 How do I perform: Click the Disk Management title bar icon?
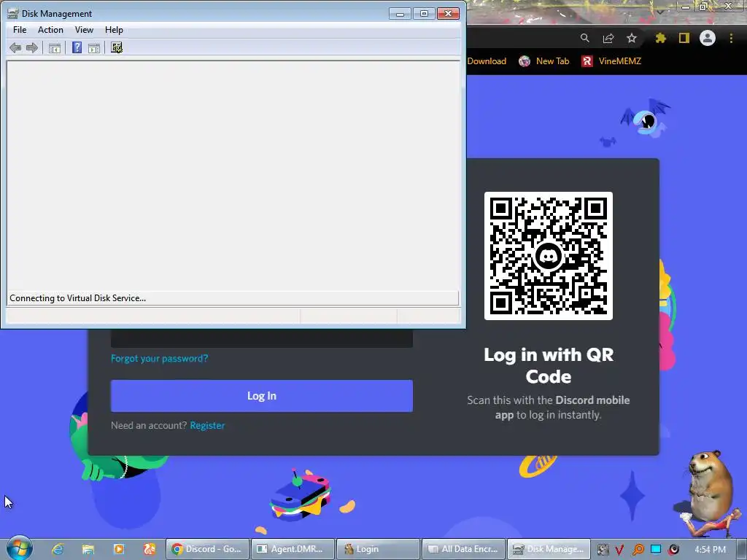tap(13, 14)
